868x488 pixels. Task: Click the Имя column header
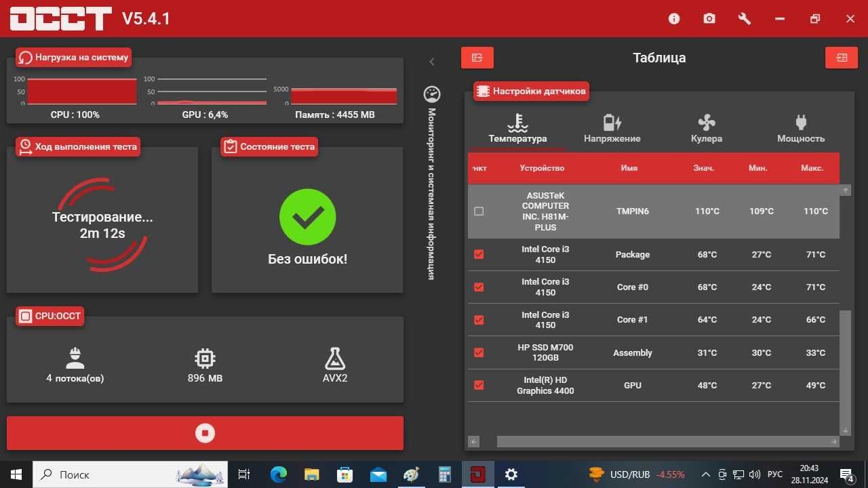point(629,168)
